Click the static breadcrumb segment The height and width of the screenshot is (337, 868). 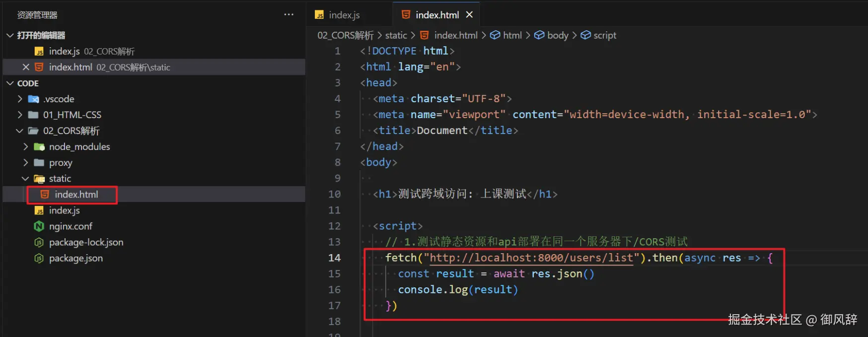tap(396, 35)
